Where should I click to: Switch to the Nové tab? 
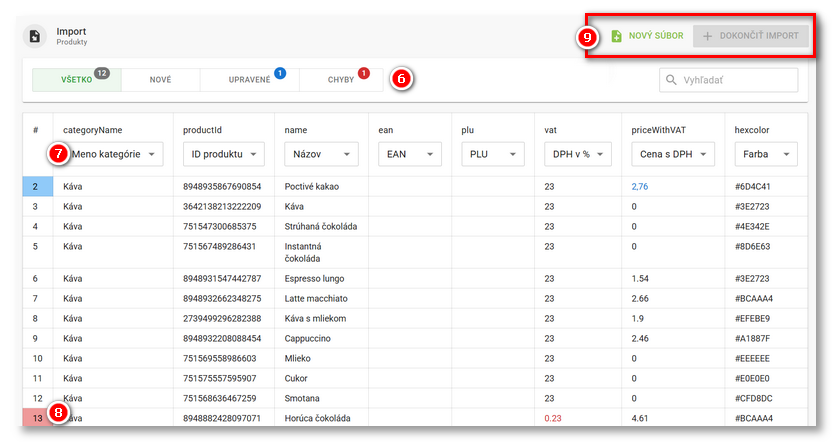pyautogui.click(x=160, y=80)
